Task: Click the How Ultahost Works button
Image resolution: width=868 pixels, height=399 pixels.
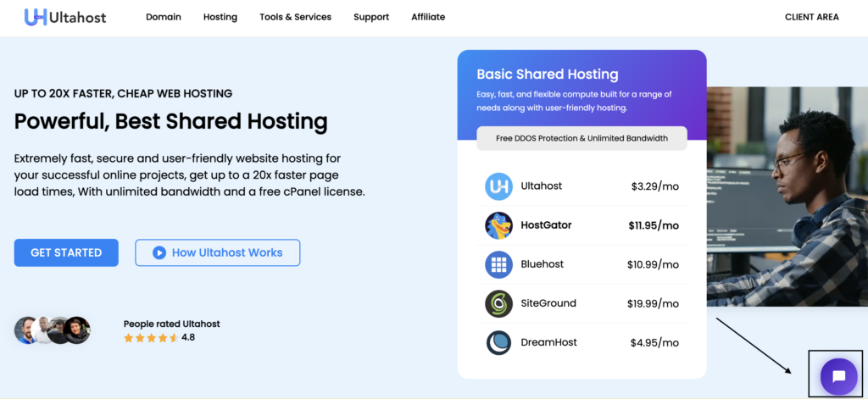Action: click(218, 253)
